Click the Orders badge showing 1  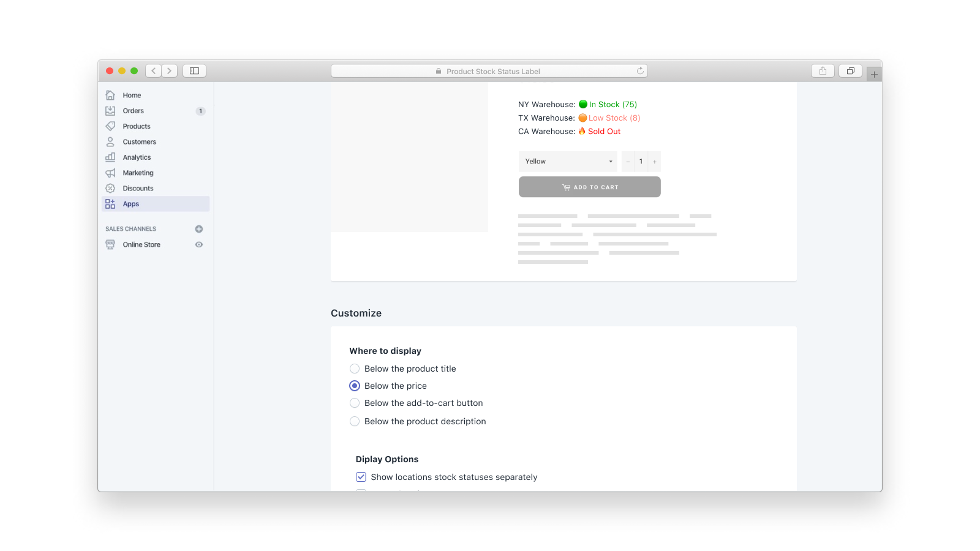tap(200, 111)
